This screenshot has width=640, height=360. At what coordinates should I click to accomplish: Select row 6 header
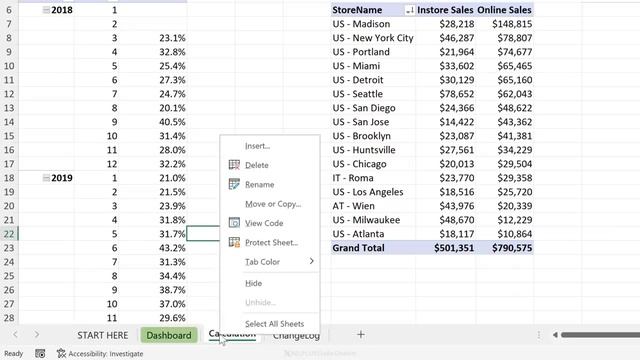coord(9,10)
